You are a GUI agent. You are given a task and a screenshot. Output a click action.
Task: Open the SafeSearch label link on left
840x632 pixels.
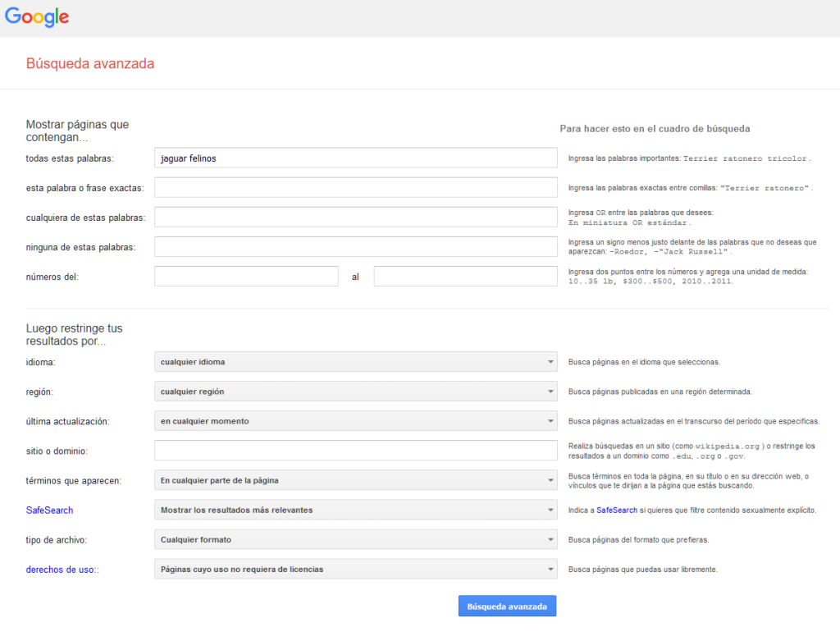[x=49, y=511]
